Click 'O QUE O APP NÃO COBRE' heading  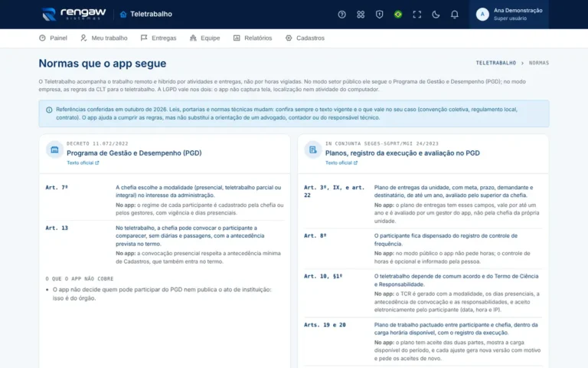point(80,278)
